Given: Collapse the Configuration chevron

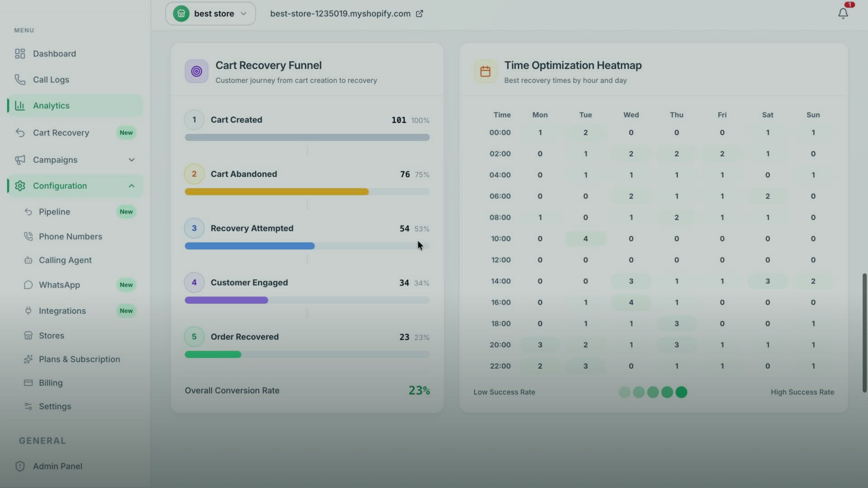Looking at the screenshot, I should (132, 186).
